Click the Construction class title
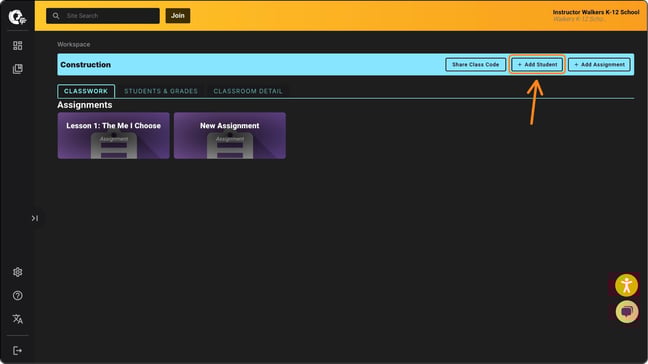This screenshot has height=364, width=648. [86, 64]
